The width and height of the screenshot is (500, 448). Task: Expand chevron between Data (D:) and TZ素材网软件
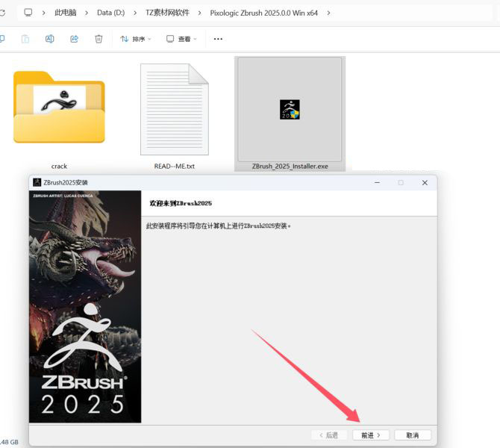[135, 13]
